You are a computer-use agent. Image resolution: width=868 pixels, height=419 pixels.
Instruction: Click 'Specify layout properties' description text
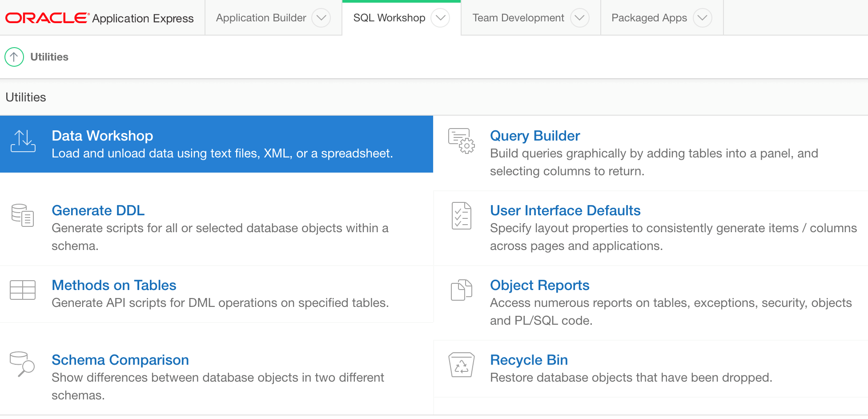tap(673, 237)
